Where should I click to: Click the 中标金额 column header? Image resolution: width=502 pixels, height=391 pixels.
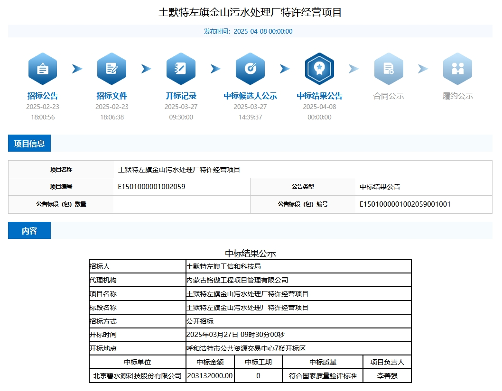click(210, 362)
